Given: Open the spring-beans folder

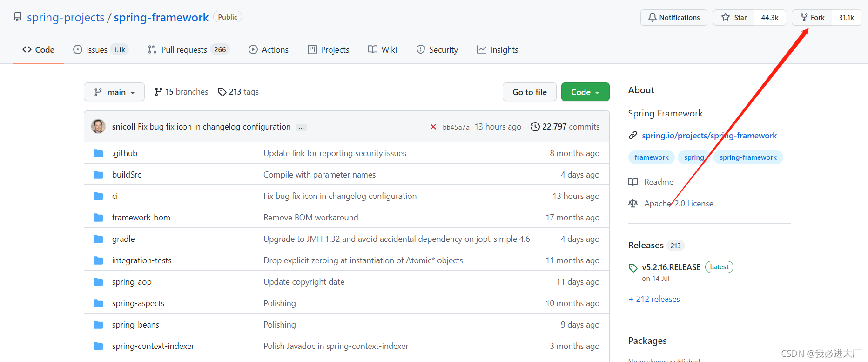Looking at the screenshot, I should (135, 325).
